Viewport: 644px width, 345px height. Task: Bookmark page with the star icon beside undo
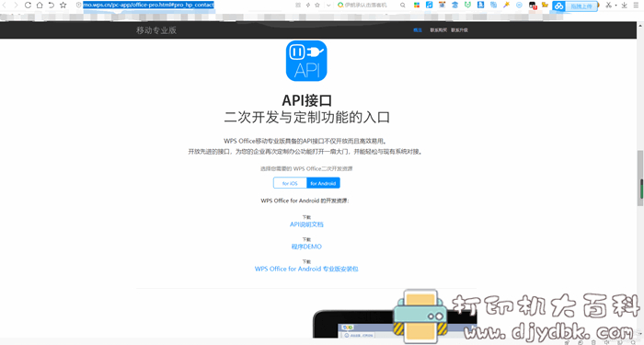pos(63,5)
